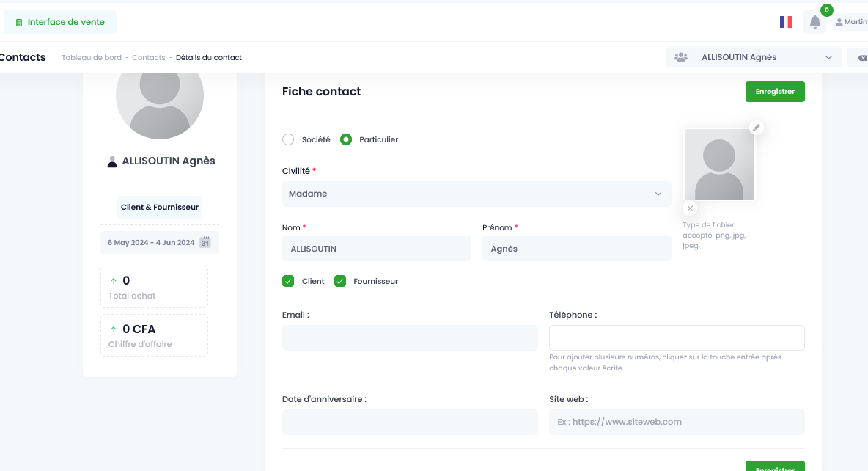Click the pencil icon to edit photo

point(756,128)
